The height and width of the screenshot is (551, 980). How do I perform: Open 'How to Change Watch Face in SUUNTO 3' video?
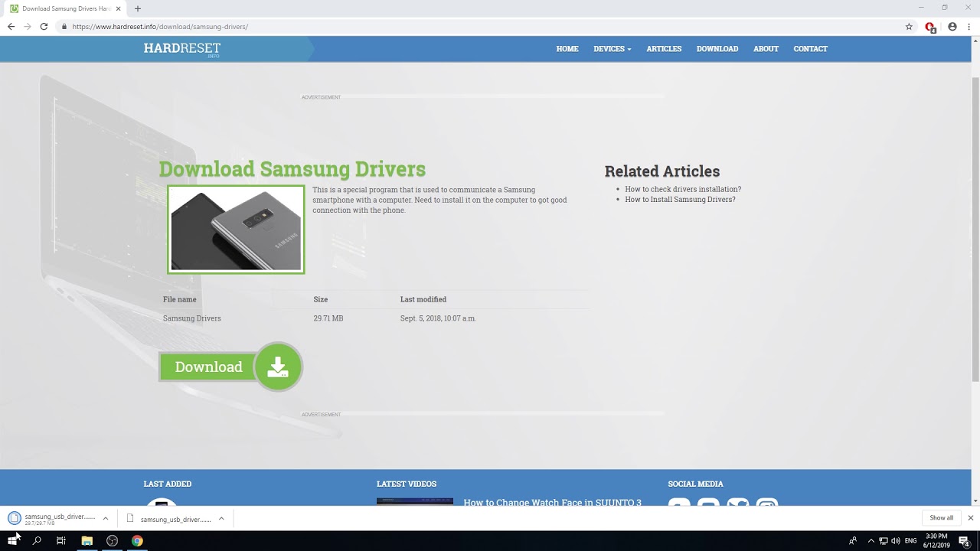click(552, 502)
